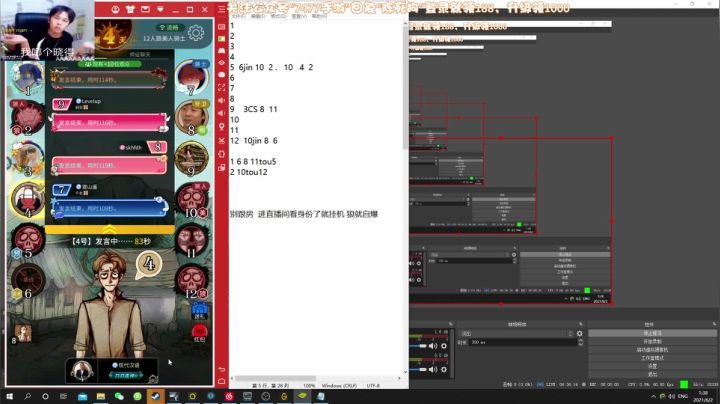Click the gamepad icon in emulator sidebar
Screen dimensions: 720x404
[x=222, y=50]
